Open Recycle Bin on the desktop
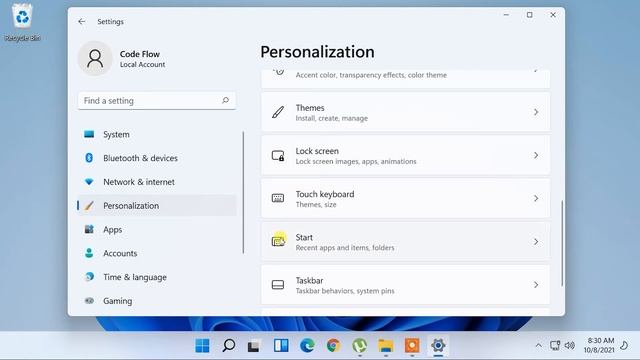The image size is (640, 360). click(x=22, y=22)
